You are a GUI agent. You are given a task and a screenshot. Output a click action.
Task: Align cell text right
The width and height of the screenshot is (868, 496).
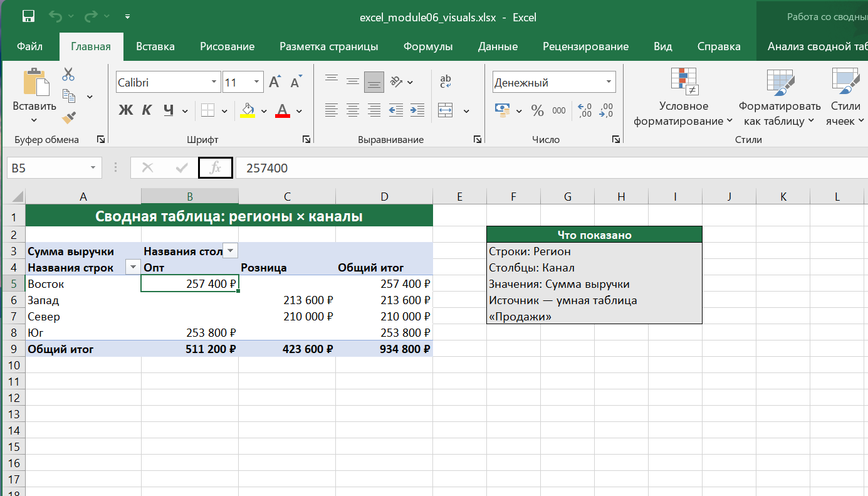(374, 110)
